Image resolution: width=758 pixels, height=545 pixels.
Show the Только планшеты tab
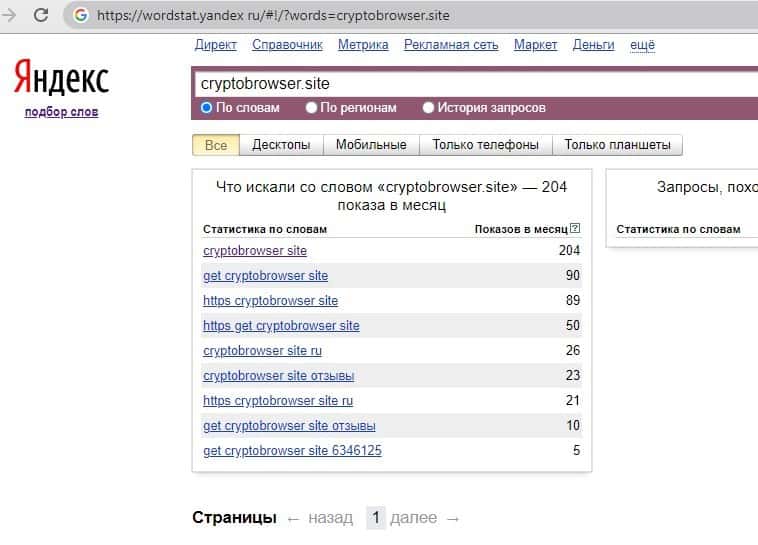click(617, 145)
